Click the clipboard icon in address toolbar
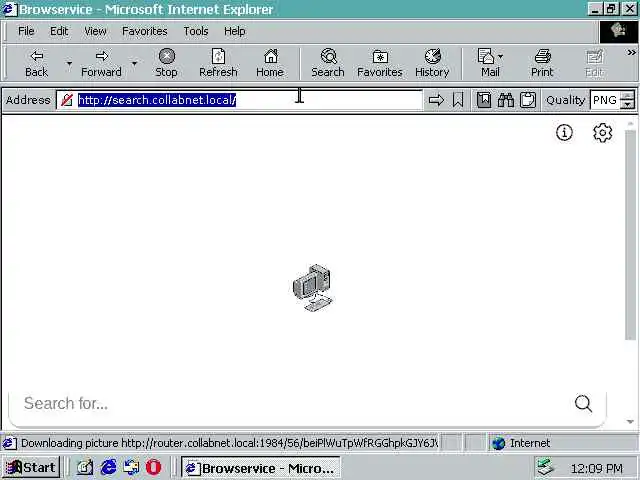This screenshot has height=480, width=640. pyautogui.click(x=528, y=100)
